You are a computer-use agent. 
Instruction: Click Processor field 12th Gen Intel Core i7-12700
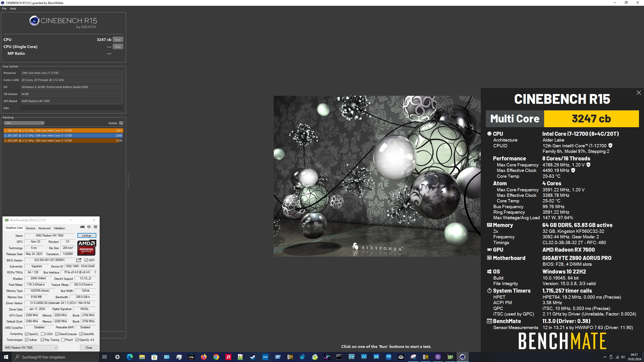[72, 73]
